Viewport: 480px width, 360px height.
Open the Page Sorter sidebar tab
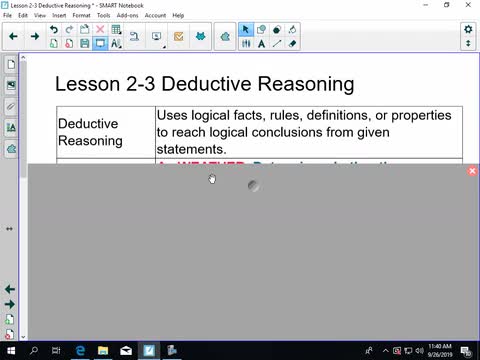(11, 64)
